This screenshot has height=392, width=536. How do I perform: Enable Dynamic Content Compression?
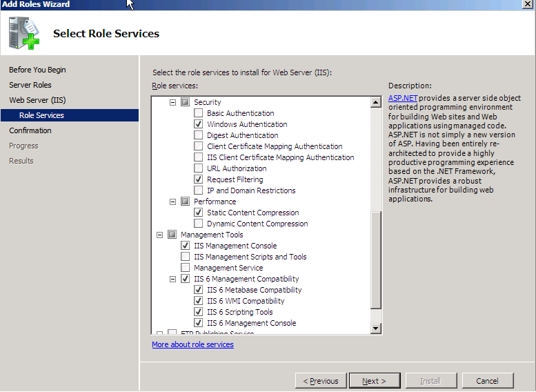[x=198, y=224]
